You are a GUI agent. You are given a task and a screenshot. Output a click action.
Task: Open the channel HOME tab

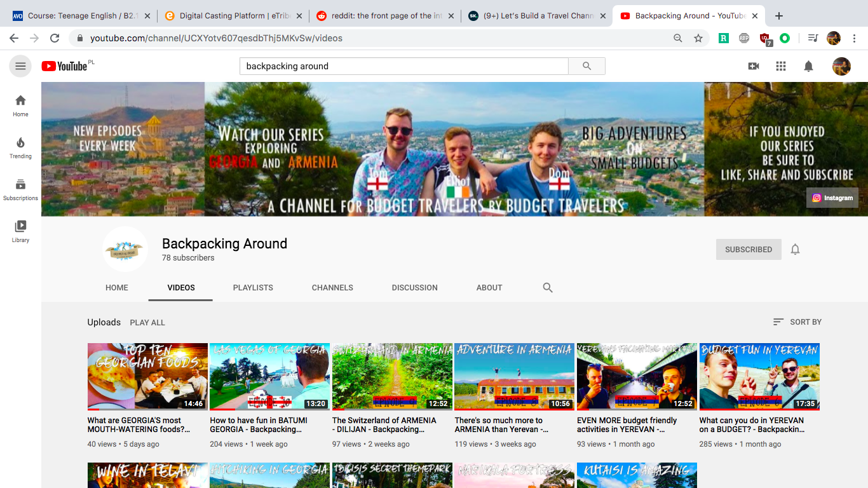click(117, 288)
